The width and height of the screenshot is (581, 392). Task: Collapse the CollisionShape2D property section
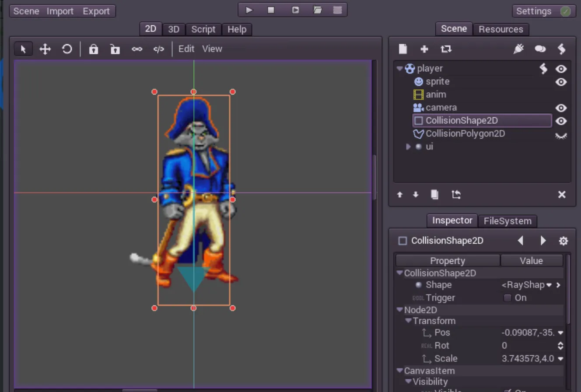399,273
